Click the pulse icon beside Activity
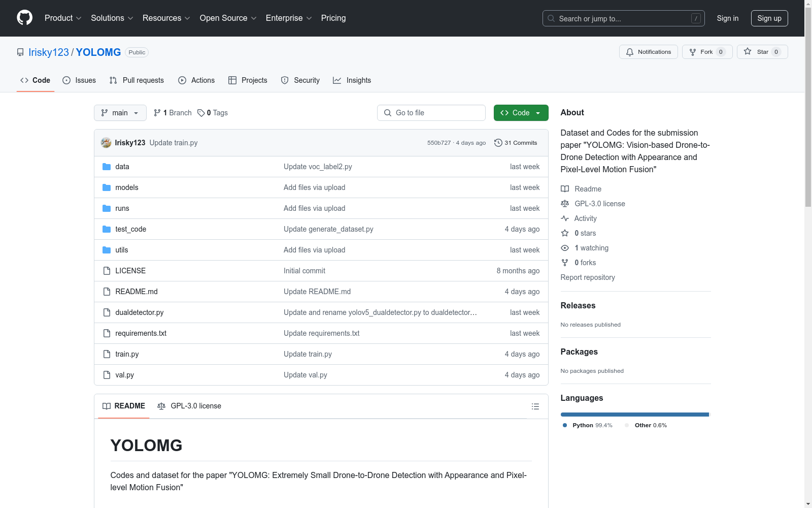 565,218
